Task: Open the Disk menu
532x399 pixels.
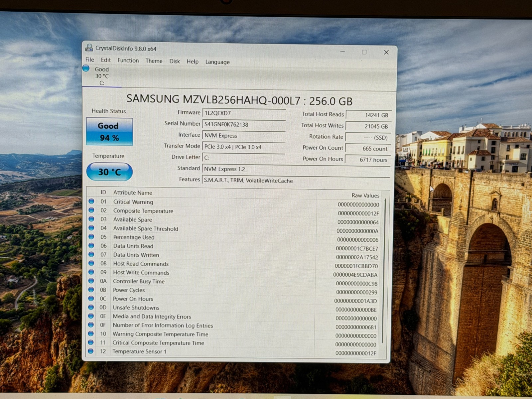Action: click(x=175, y=61)
